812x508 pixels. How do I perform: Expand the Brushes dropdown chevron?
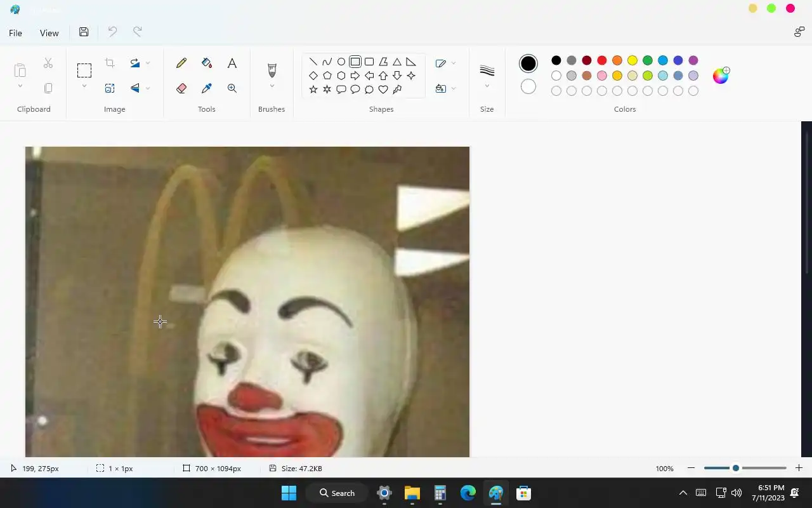(x=272, y=86)
